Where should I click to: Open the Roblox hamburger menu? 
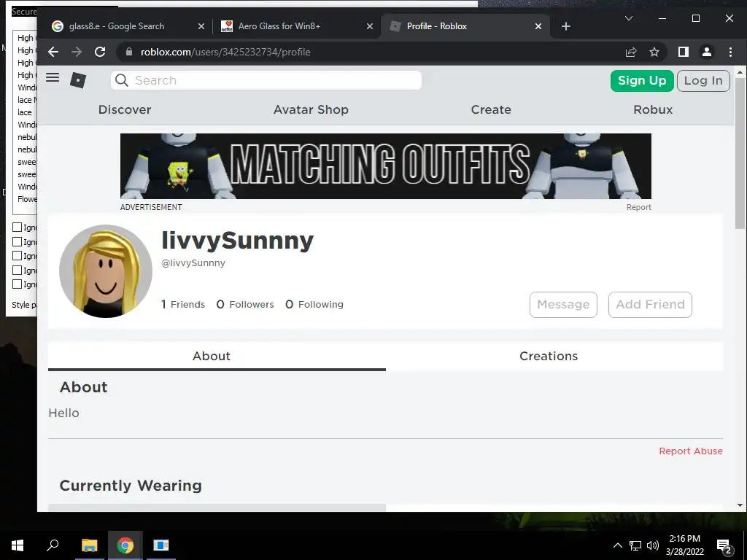tap(53, 77)
